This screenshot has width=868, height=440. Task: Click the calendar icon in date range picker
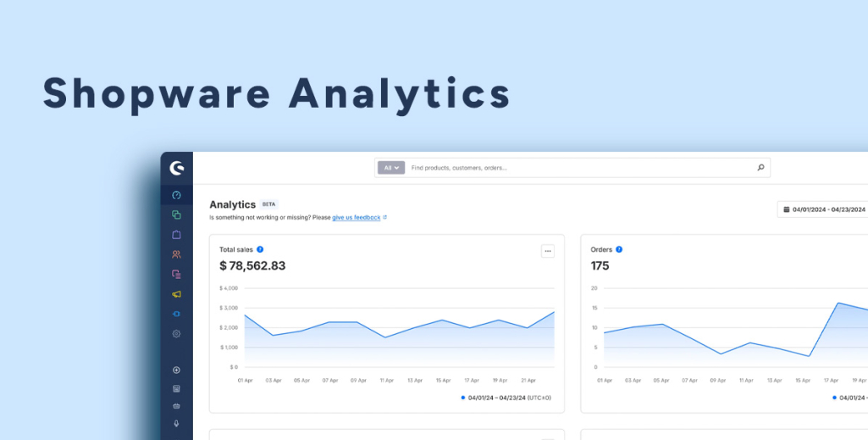click(786, 209)
